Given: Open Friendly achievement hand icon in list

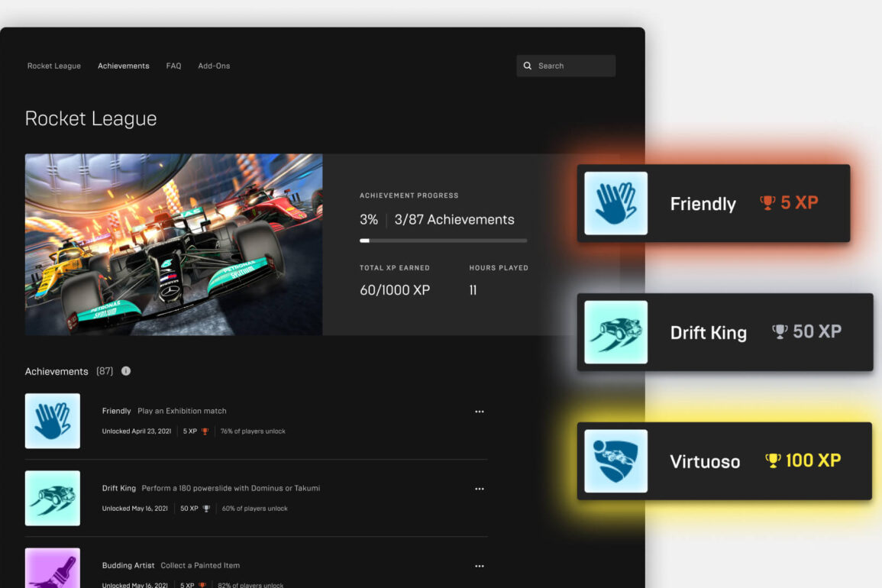Looking at the screenshot, I should tap(53, 421).
